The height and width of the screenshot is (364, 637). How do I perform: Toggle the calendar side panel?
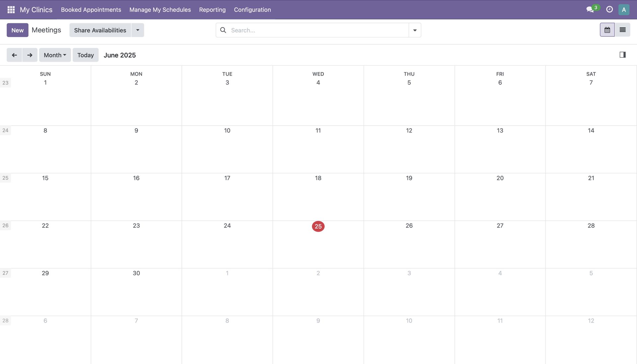pyautogui.click(x=622, y=55)
